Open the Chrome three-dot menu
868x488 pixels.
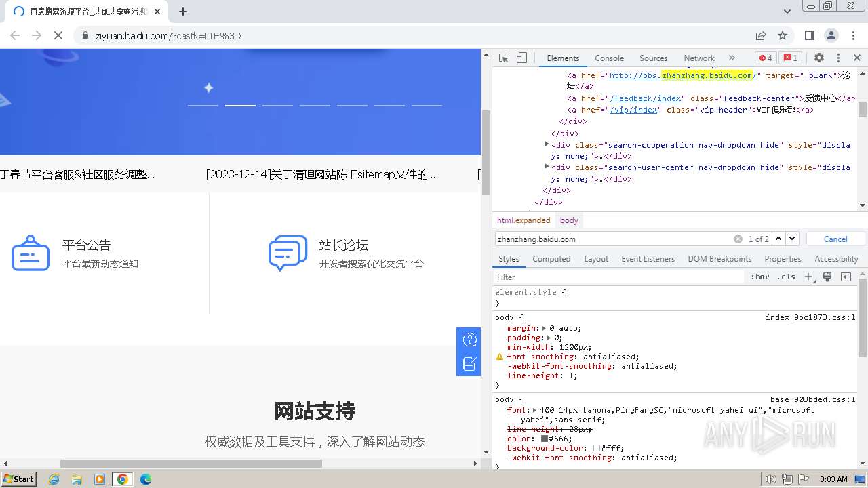(852, 35)
